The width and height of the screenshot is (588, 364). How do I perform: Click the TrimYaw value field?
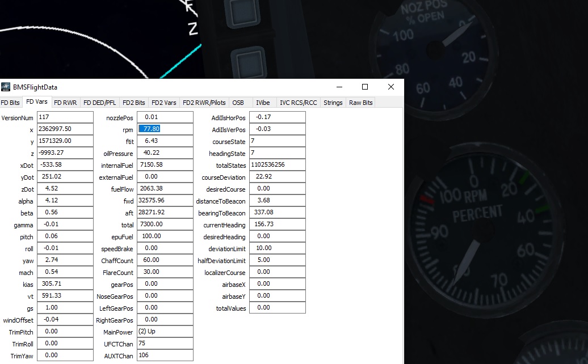coord(65,355)
